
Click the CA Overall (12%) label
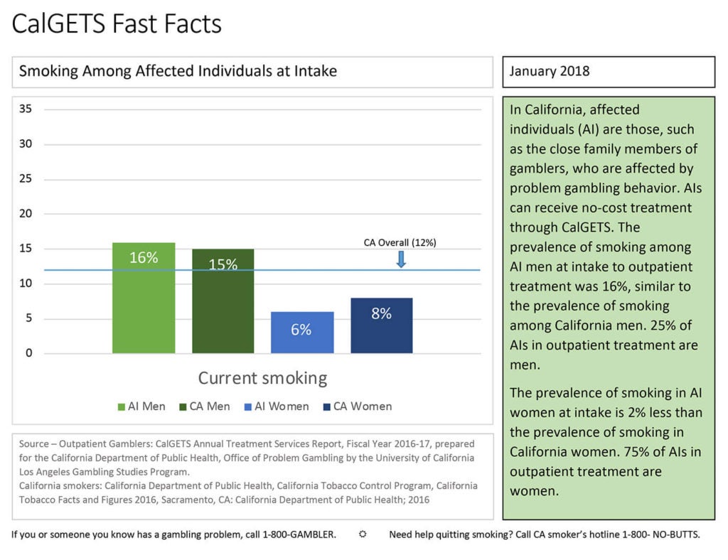click(x=400, y=242)
